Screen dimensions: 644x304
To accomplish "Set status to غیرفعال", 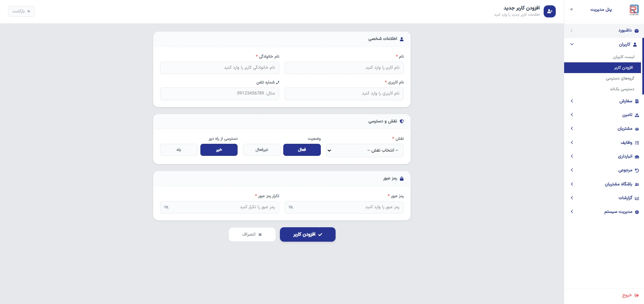I will pos(262,150).
